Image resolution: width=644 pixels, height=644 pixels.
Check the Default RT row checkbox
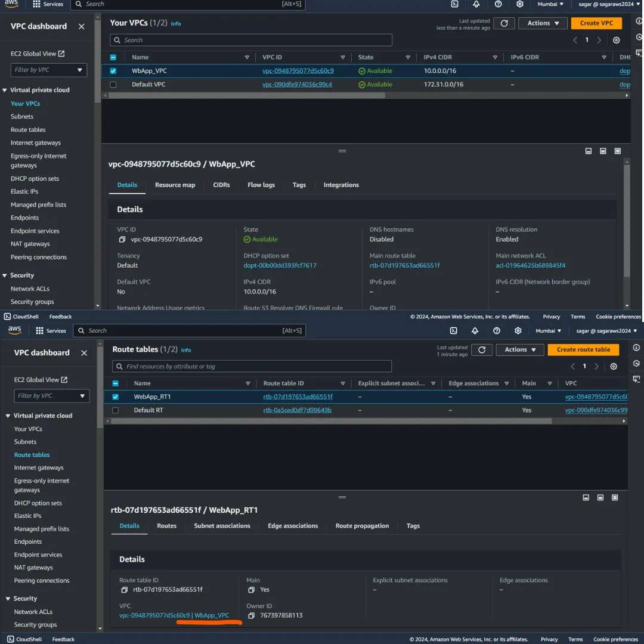pos(116,410)
